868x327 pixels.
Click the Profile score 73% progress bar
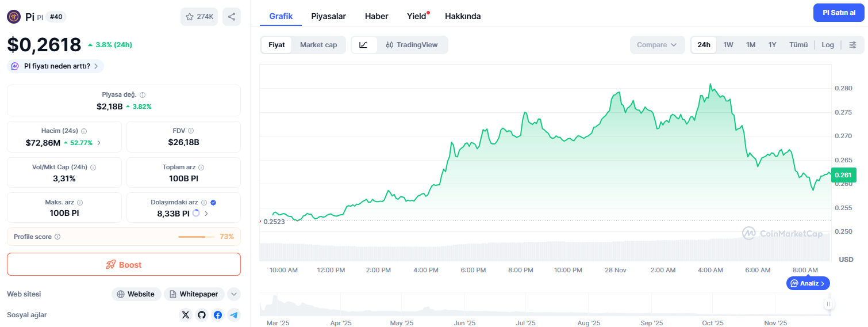pos(196,237)
